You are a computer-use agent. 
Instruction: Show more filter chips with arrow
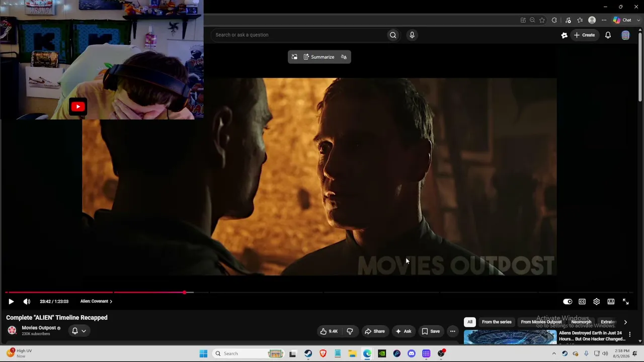625,322
